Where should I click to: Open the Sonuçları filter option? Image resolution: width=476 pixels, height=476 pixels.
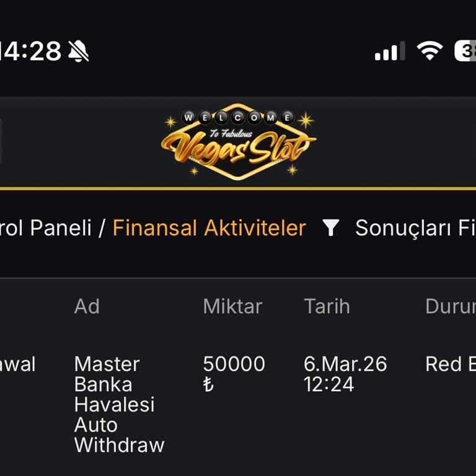[x=415, y=228]
